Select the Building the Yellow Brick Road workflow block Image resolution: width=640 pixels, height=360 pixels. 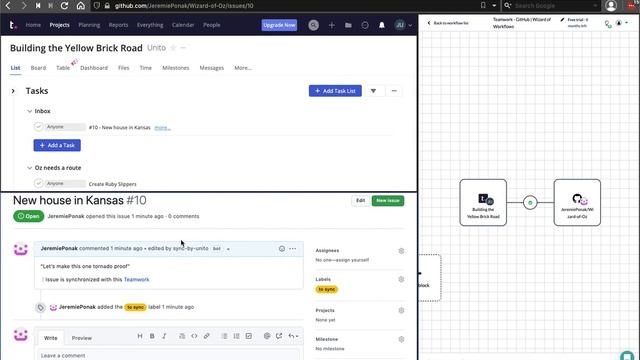point(483,202)
